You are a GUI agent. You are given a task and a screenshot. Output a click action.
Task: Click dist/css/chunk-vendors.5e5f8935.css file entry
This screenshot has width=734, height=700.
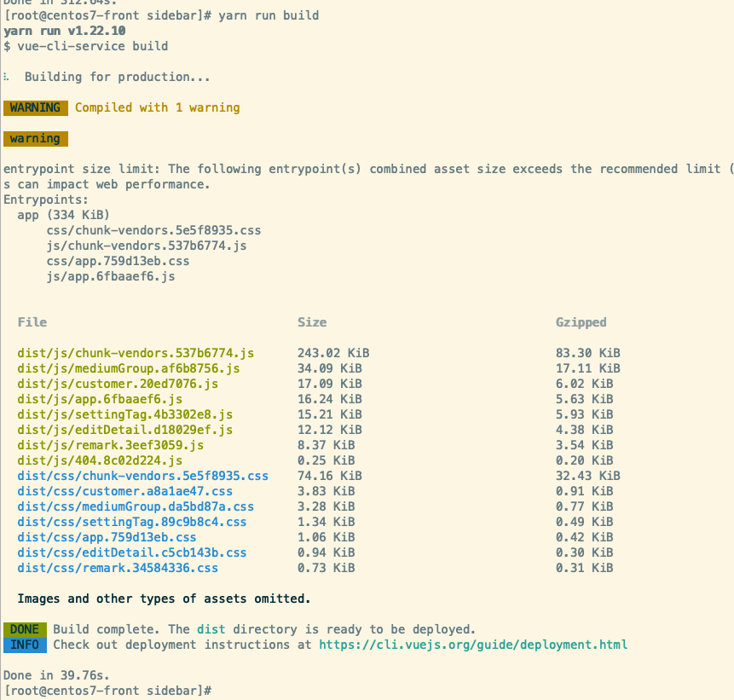click(x=142, y=476)
